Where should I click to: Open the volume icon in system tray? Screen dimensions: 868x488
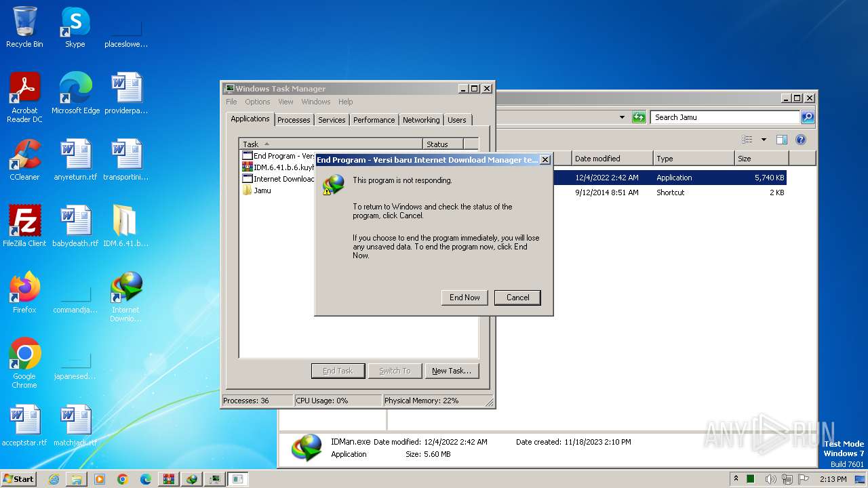(x=770, y=479)
